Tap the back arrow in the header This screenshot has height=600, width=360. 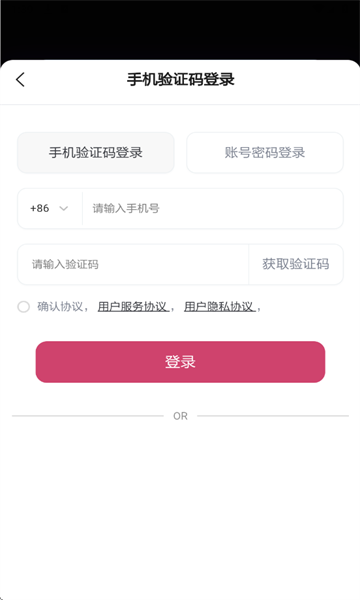[20, 80]
